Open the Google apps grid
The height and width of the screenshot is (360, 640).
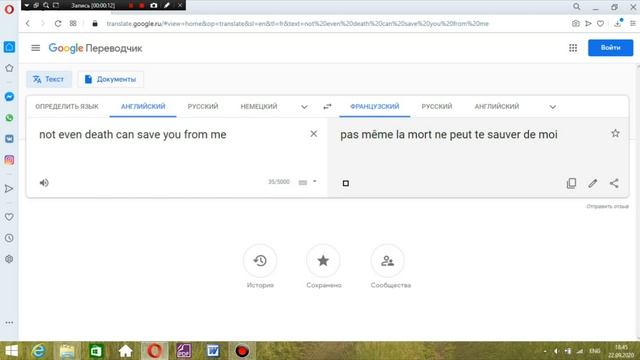click(x=573, y=48)
